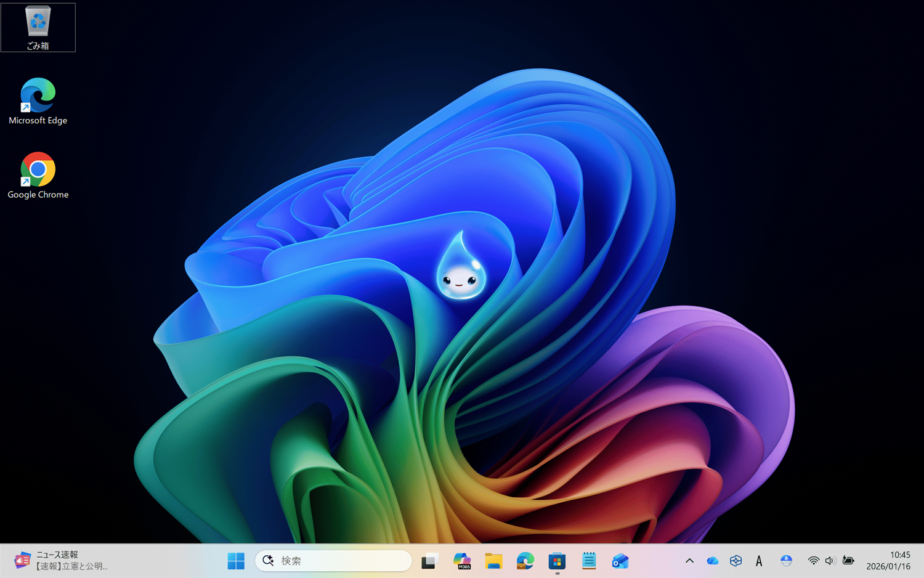The height and width of the screenshot is (578, 924).
Task: Open File Explorer from the taskbar
Action: (x=493, y=561)
